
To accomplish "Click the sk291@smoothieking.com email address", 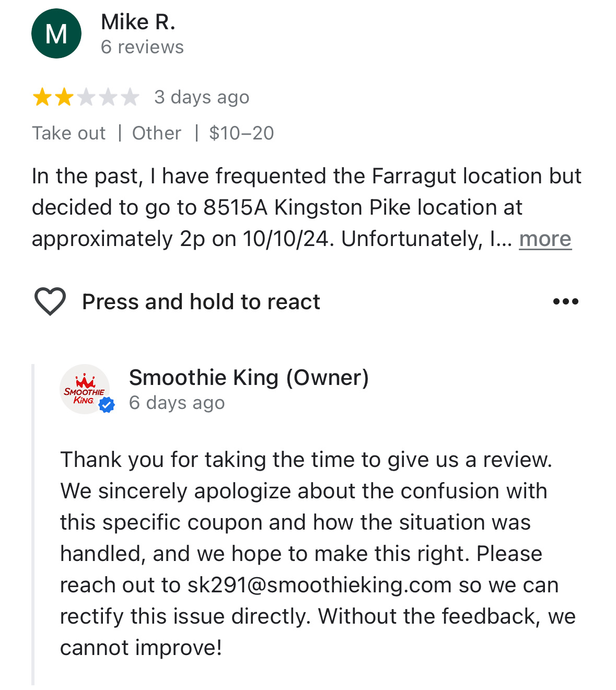I will click(x=319, y=585).
